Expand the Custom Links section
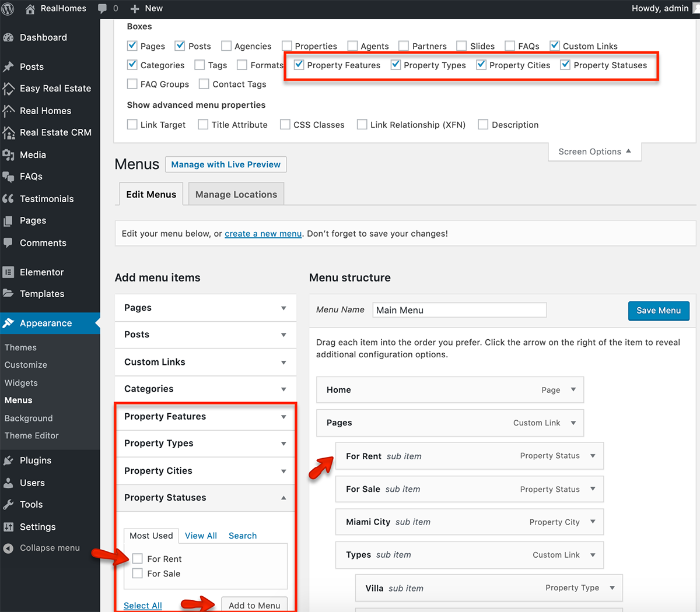This screenshot has height=612, width=700. (x=205, y=362)
